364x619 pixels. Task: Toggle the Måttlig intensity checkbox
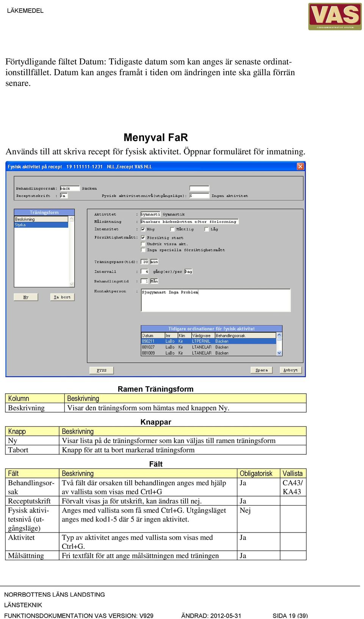(173, 229)
